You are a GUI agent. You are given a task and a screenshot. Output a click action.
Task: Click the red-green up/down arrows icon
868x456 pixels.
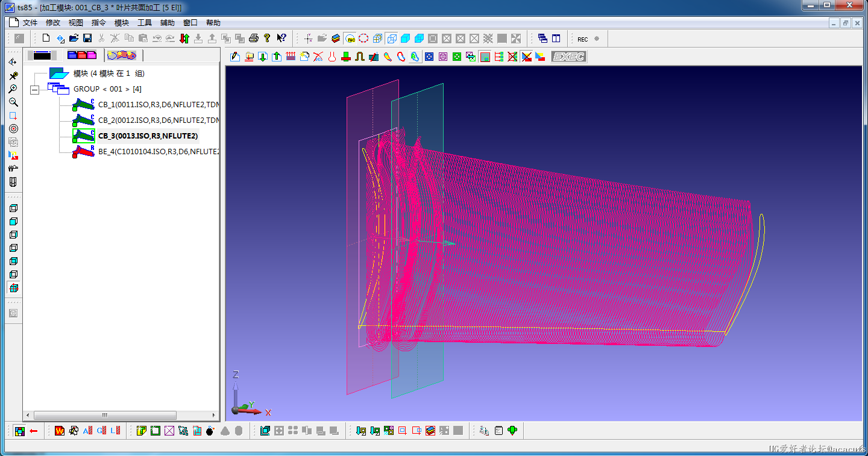pos(184,39)
